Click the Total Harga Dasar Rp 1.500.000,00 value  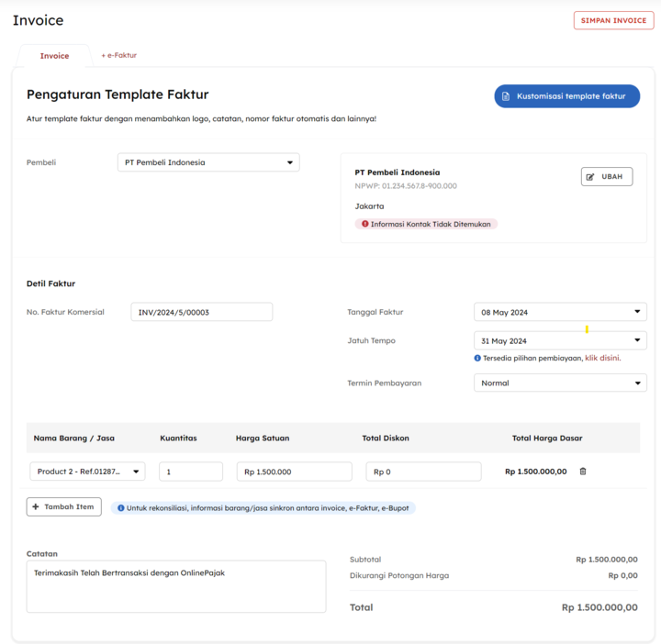tap(536, 472)
